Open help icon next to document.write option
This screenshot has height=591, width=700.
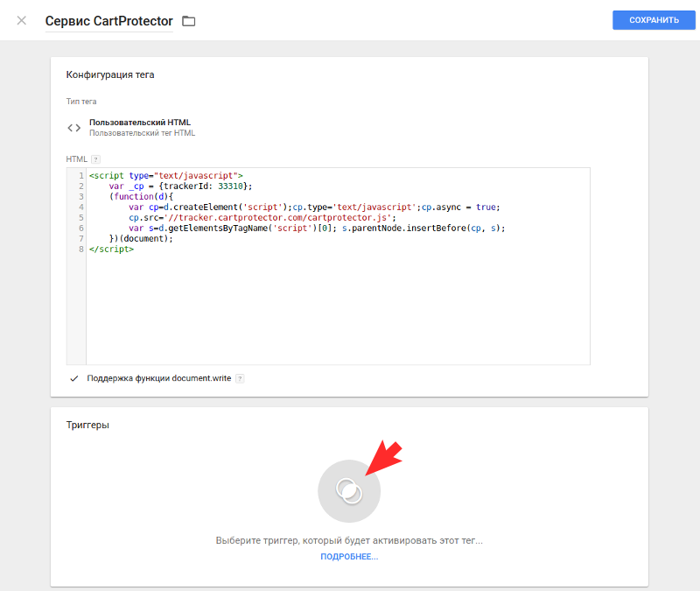pos(240,378)
